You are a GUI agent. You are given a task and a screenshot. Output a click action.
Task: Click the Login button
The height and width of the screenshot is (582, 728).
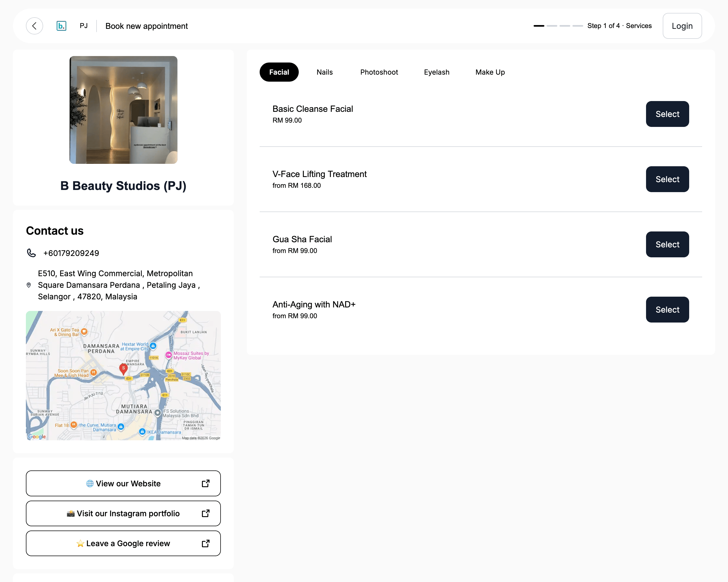[x=682, y=26]
